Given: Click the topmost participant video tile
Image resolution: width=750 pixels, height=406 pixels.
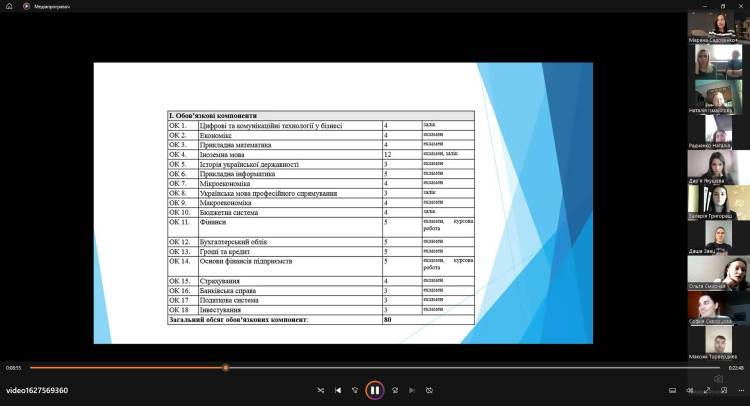Looking at the screenshot, I should (x=717, y=26).
